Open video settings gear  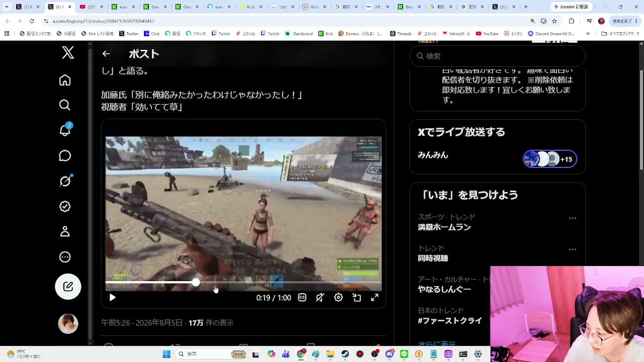(339, 298)
